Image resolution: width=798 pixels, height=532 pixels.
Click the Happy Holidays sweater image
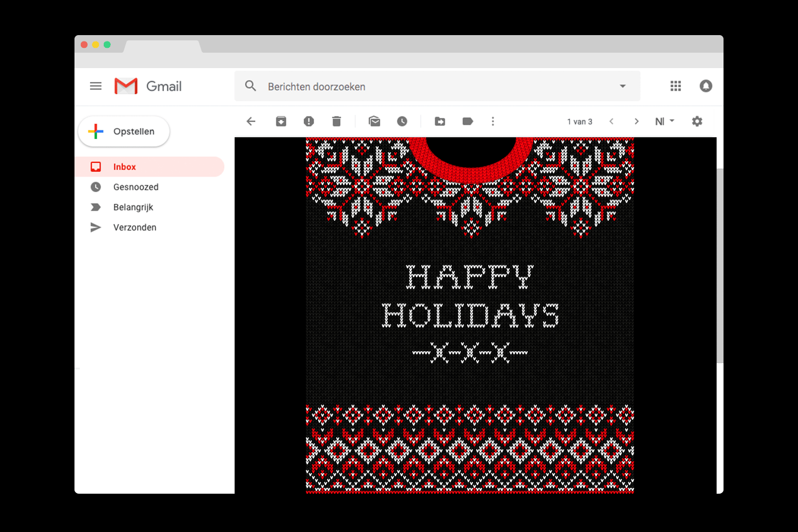[470, 315]
